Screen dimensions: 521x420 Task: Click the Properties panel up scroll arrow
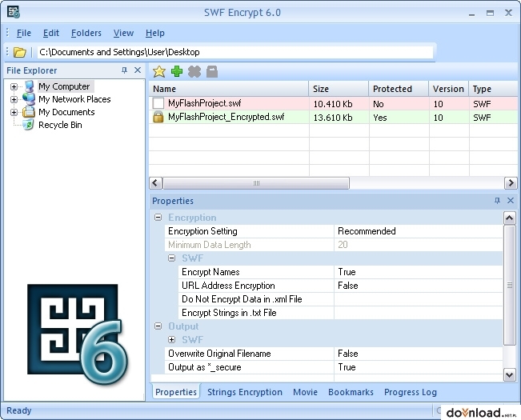coord(509,218)
